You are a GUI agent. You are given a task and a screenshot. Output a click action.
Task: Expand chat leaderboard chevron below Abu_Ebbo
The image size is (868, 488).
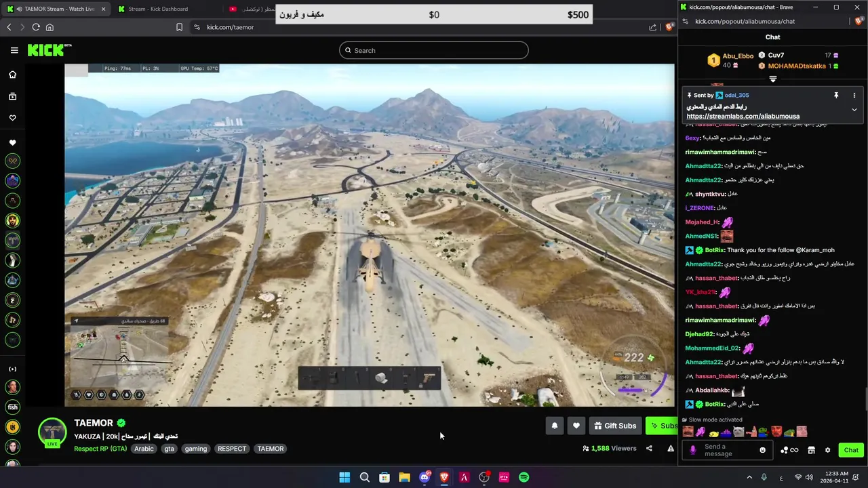pos(772,79)
